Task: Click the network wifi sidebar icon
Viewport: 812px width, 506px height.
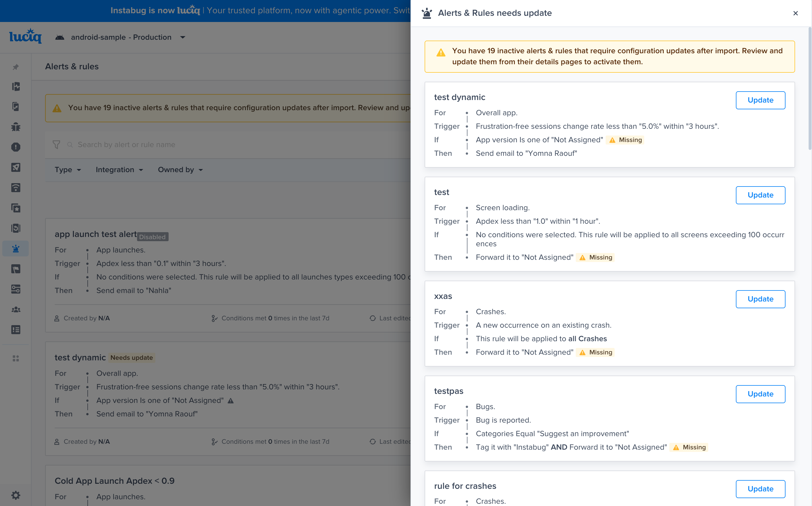Action: [x=16, y=188]
